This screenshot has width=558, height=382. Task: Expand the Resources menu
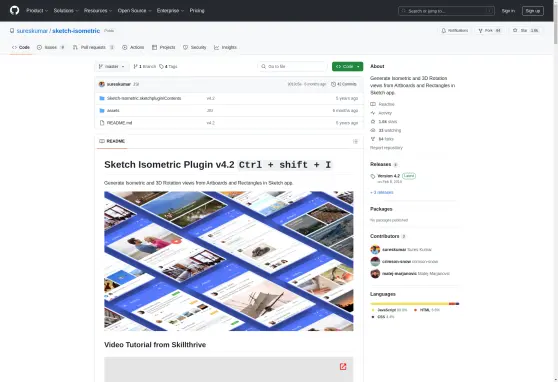pos(98,11)
